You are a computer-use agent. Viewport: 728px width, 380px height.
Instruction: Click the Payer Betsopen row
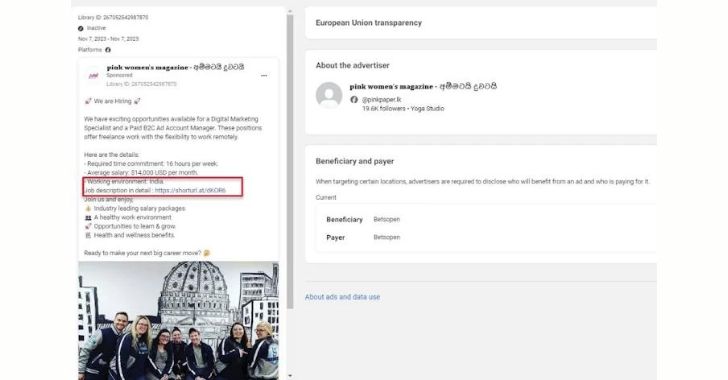coord(486,237)
